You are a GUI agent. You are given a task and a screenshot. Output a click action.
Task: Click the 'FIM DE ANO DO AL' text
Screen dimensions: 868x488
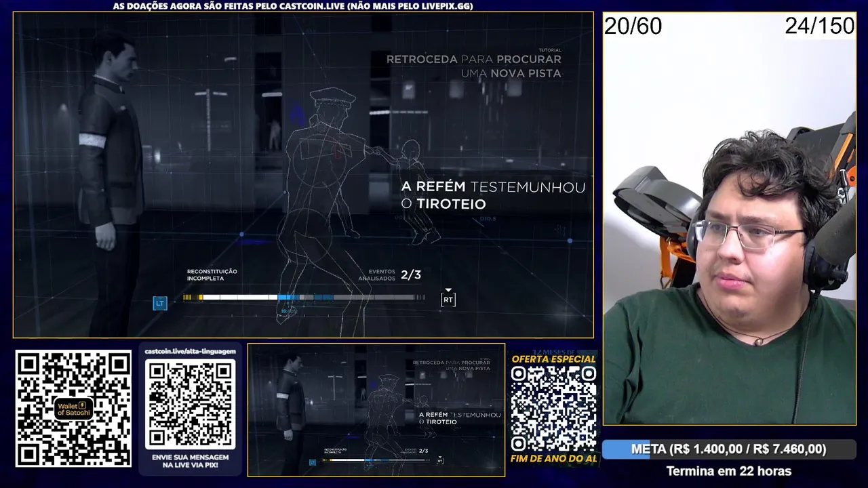[553, 459]
